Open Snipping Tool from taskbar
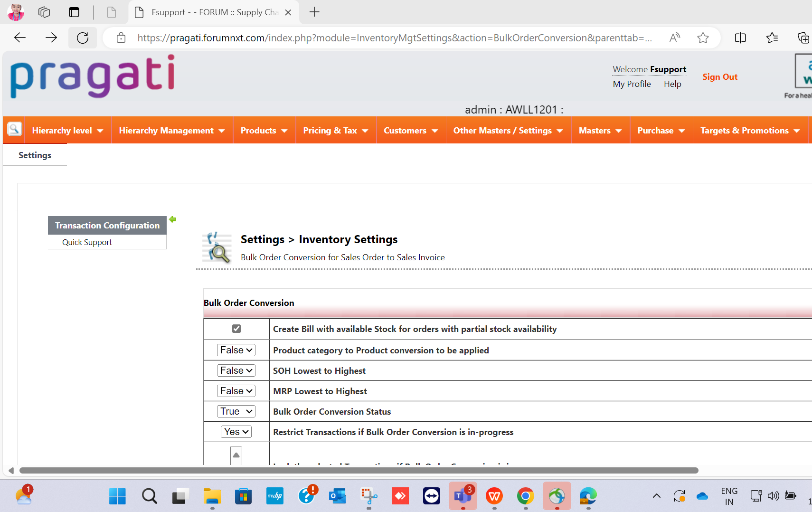 [x=369, y=496]
